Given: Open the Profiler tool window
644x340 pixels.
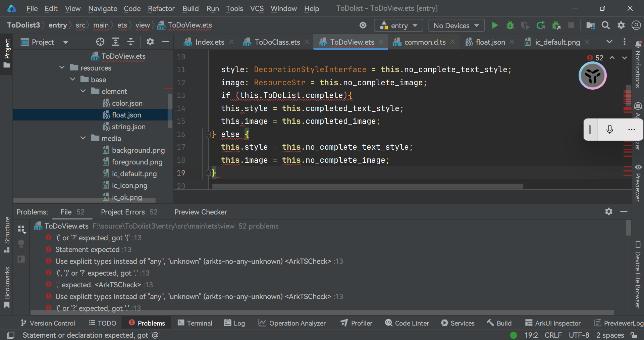Looking at the screenshot, I should pos(356,323).
